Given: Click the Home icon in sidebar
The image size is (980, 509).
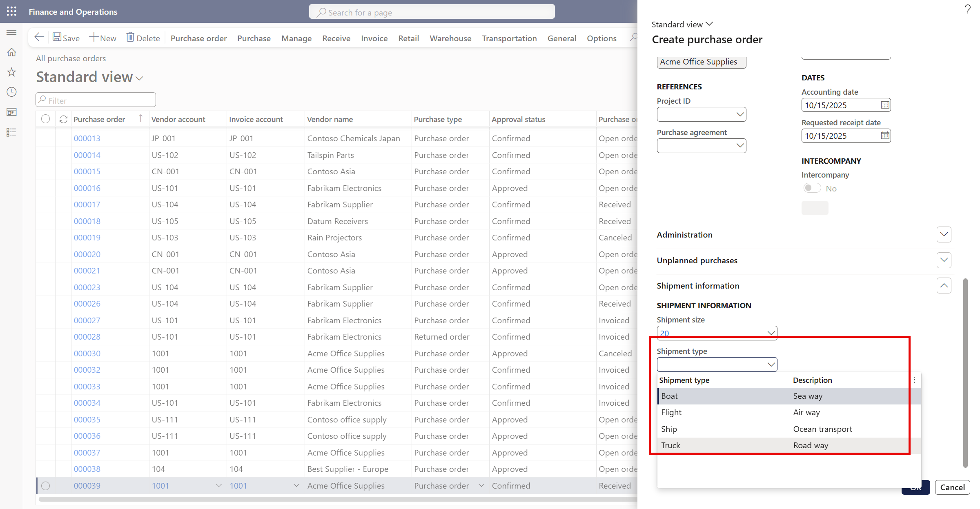Looking at the screenshot, I should [11, 52].
